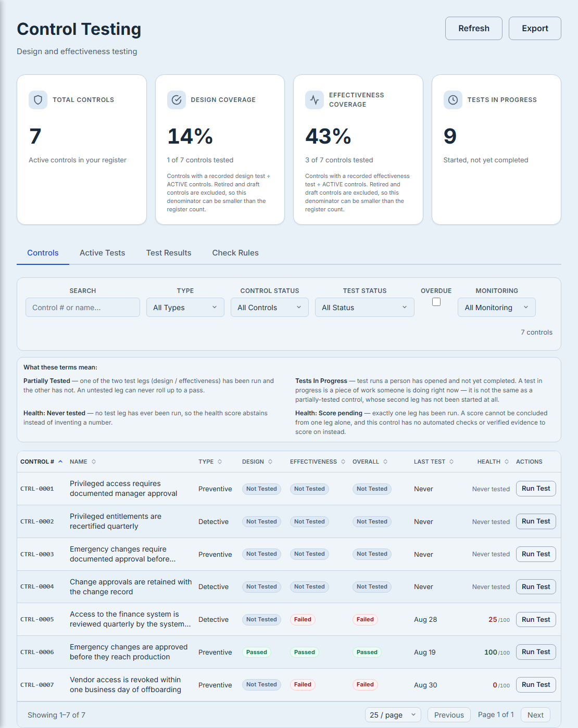
Task: Run Test for CTRL-0004
Action: (536, 587)
